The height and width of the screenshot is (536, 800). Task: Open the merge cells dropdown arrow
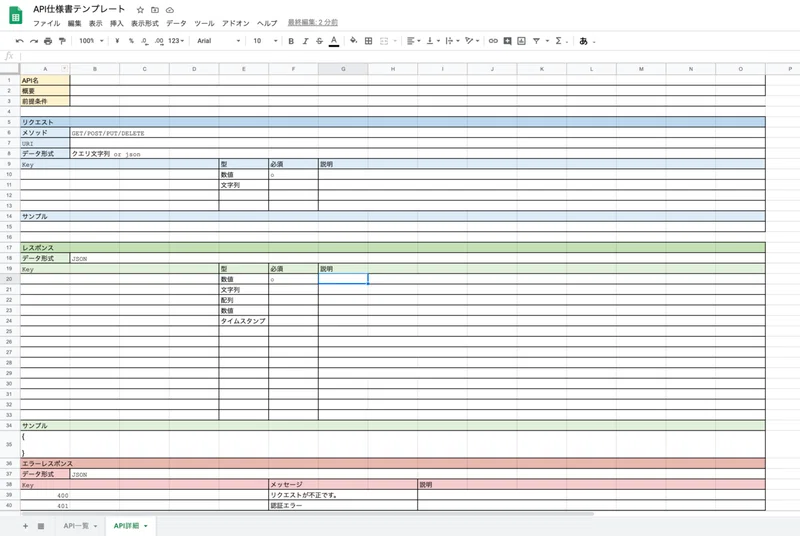click(x=395, y=41)
